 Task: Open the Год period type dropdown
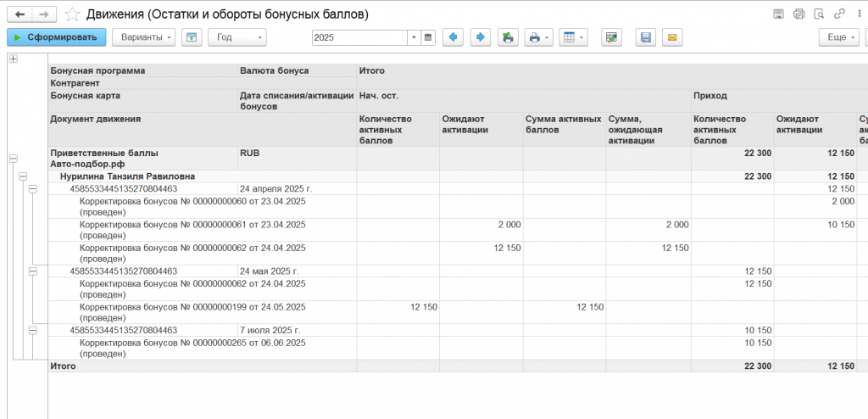pos(236,37)
